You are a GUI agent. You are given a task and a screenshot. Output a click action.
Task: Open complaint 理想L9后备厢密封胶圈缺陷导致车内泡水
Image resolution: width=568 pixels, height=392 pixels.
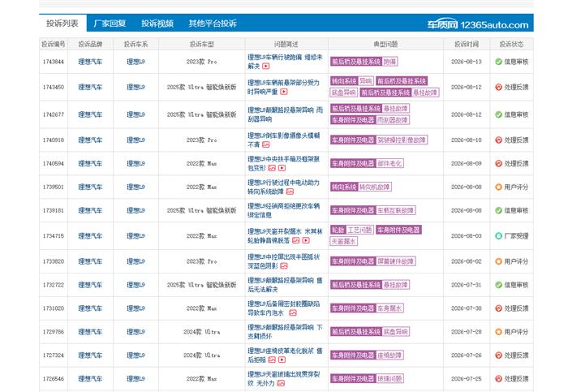[284, 308]
